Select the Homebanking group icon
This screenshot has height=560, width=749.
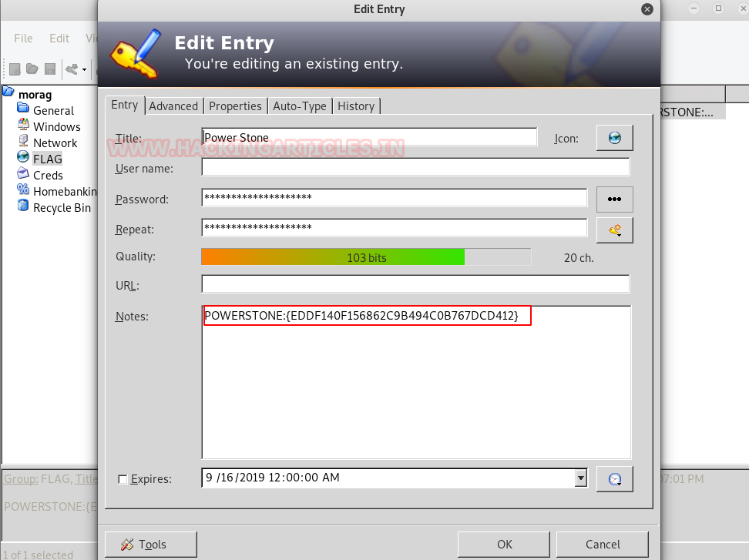click(x=23, y=189)
